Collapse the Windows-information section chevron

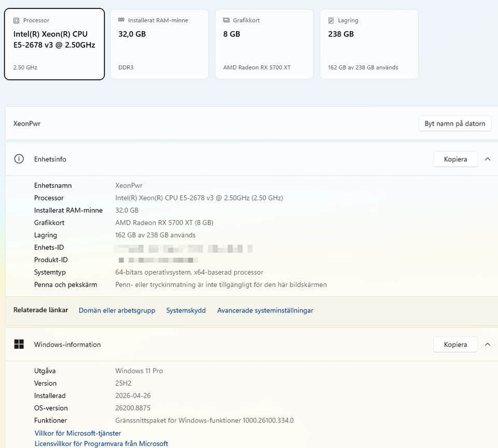point(488,344)
